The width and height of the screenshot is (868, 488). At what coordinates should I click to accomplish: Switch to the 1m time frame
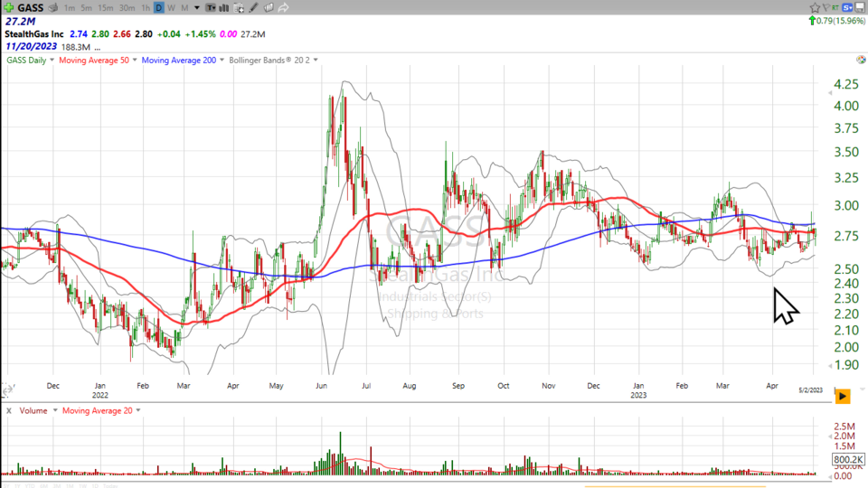coord(70,8)
